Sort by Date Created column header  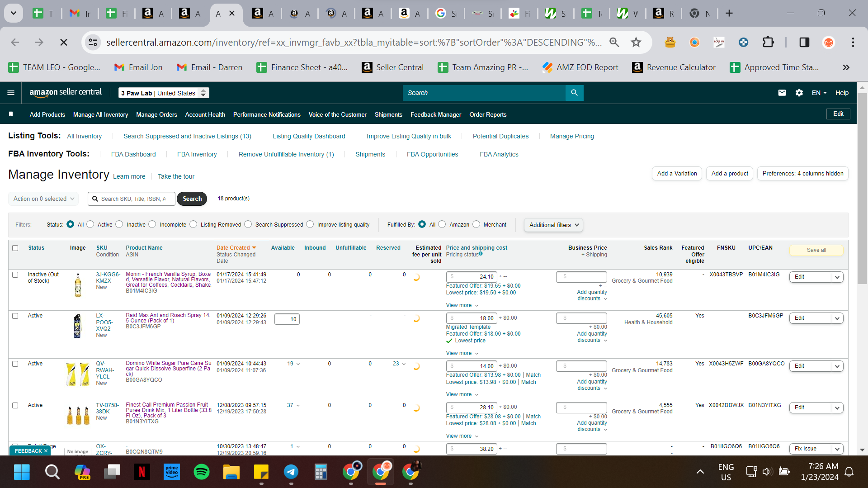tap(236, 248)
